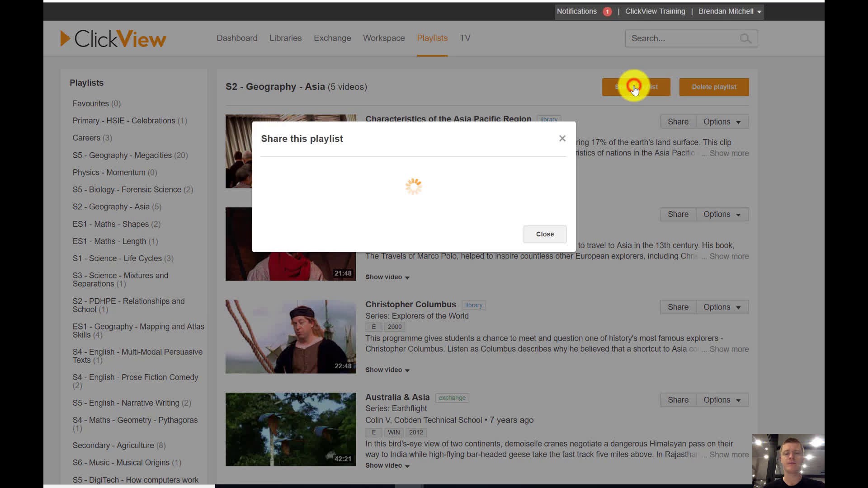The width and height of the screenshot is (868, 488).
Task: Open Physics - Momentum playlist
Action: click(x=114, y=172)
